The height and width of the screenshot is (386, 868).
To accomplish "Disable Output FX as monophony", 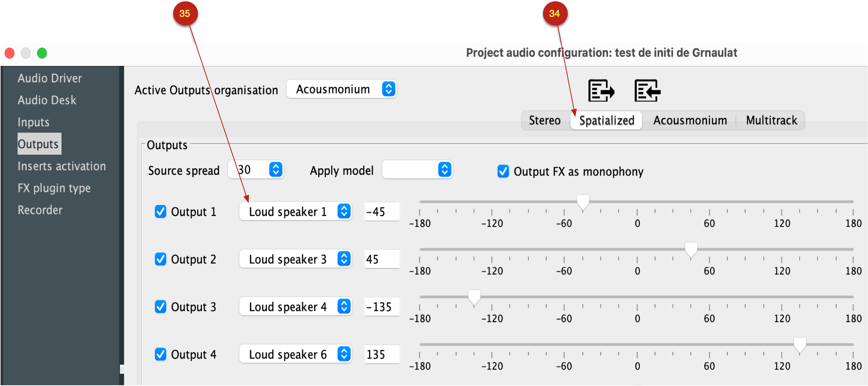I will coord(503,171).
